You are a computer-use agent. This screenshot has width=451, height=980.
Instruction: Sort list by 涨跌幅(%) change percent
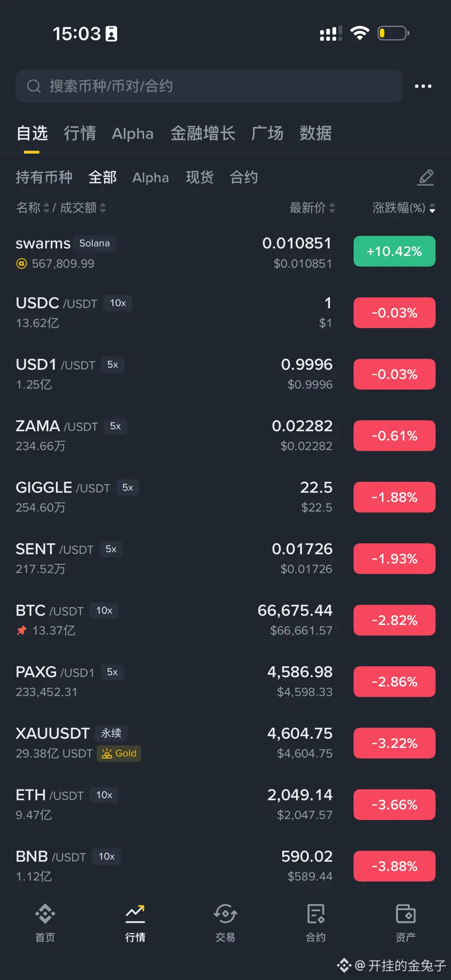pos(403,208)
